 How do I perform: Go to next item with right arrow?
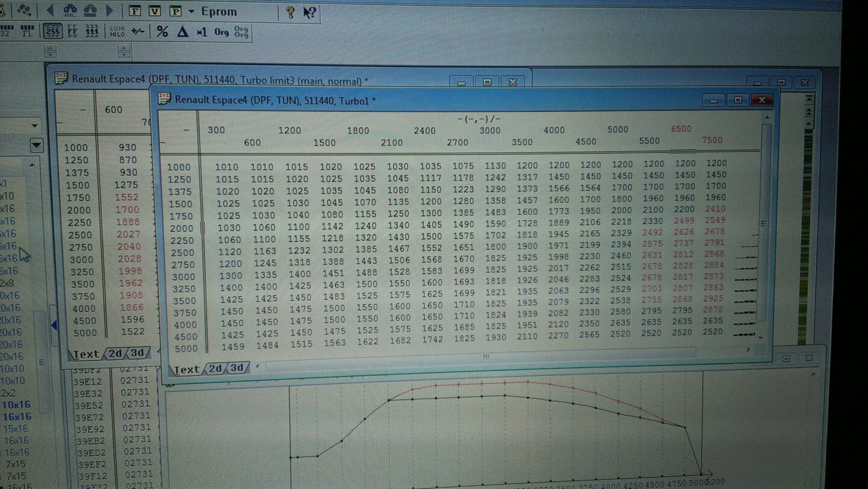click(x=110, y=10)
